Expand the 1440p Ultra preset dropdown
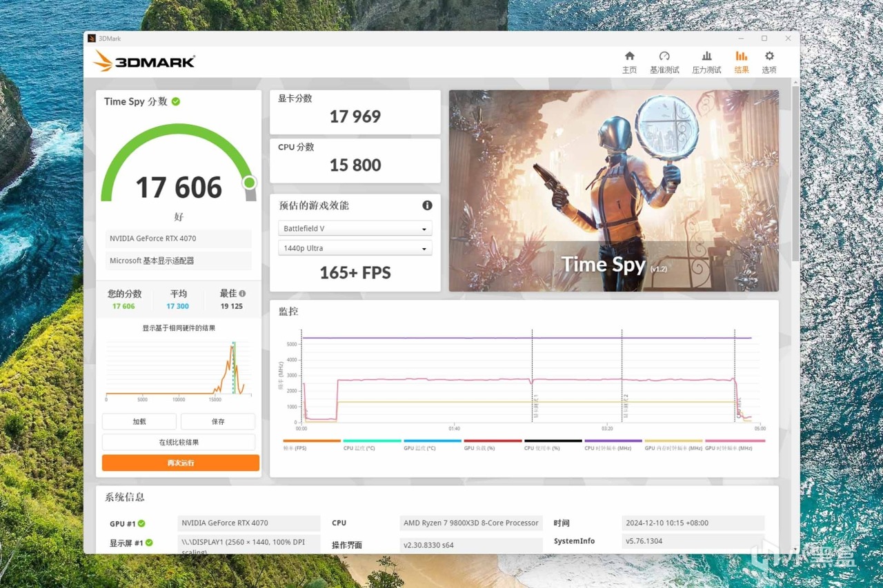Screen dimensions: 883x588 pyautogui.click(x=355, y=248)
